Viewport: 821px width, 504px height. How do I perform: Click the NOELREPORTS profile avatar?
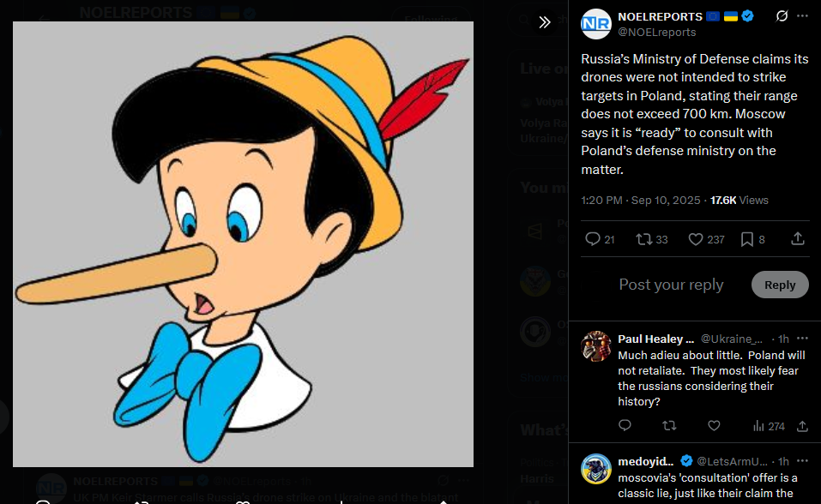pos(596,24)
